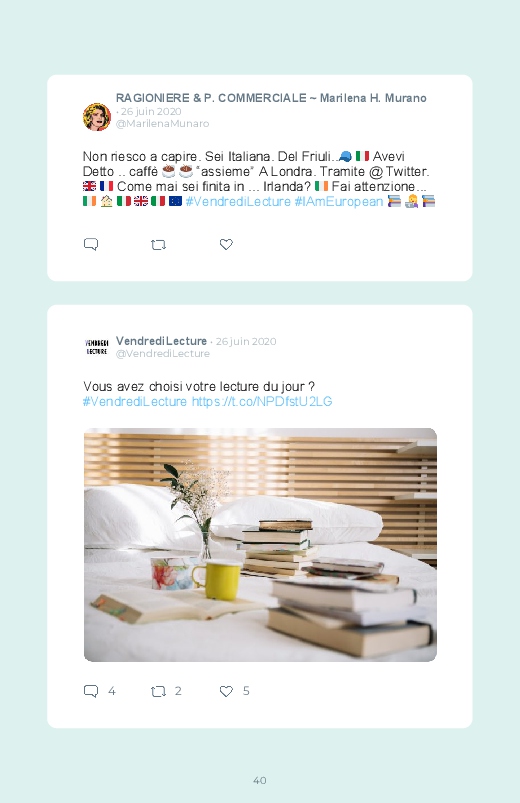Open #VendrediLecture hashtag in second tweet
Image resolution: width=520 pixels, height=803 pixels.
tap(135, 401)
